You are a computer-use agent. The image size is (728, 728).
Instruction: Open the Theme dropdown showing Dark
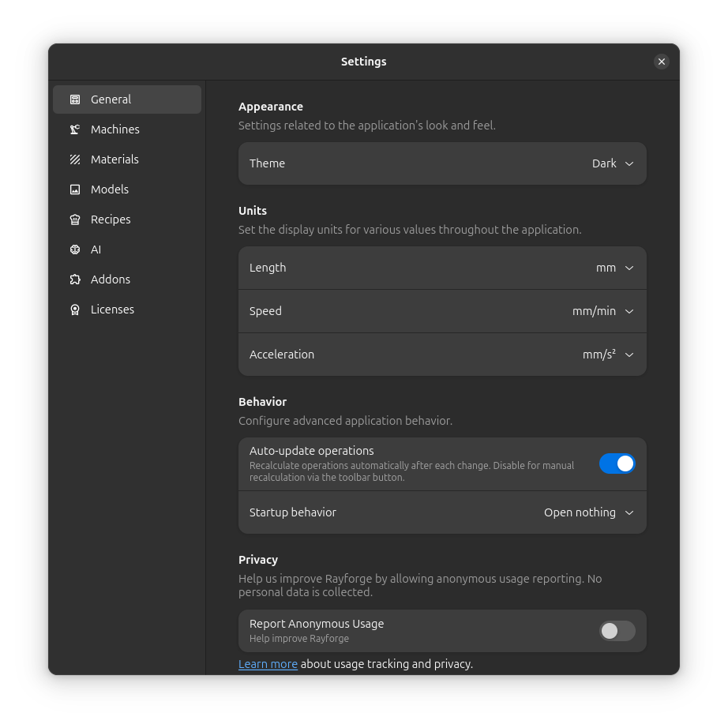click(x=613, y=163)
